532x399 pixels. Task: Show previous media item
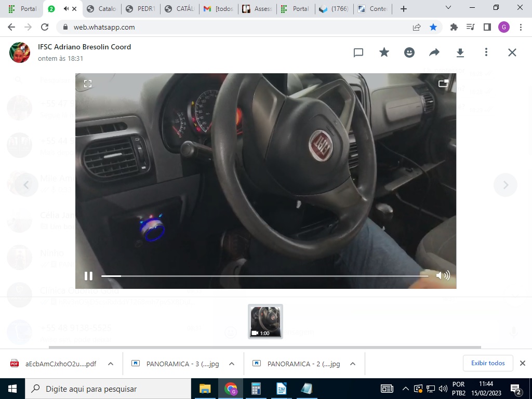26,184
